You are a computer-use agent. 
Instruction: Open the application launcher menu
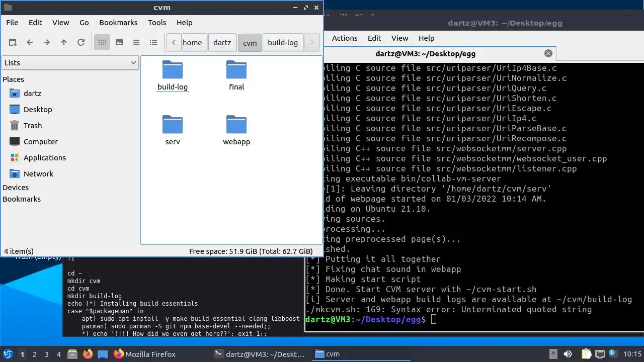pyautogui.click(x=8, y=354)
